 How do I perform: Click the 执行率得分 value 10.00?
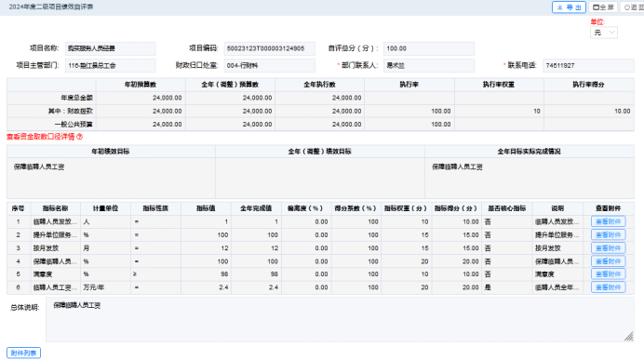pyautogui.click(x=623, y=112)
